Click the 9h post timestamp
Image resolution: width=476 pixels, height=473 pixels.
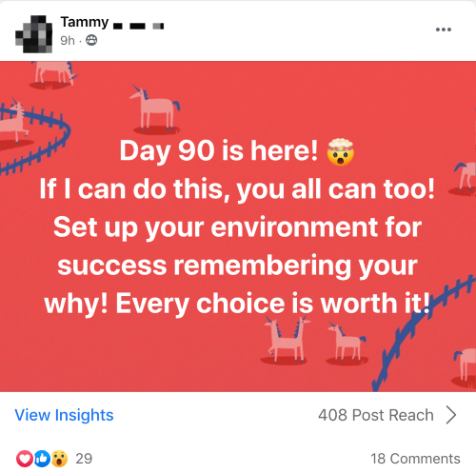(68, 41)
